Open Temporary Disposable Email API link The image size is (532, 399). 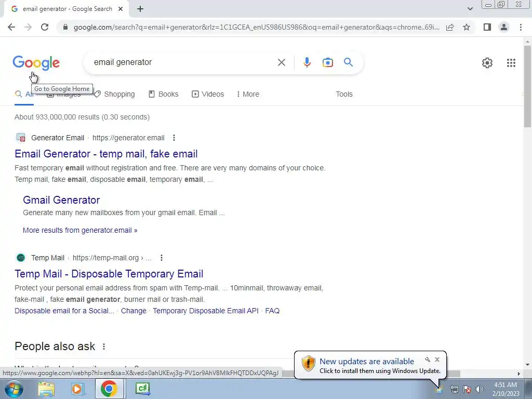pos(206,311)
